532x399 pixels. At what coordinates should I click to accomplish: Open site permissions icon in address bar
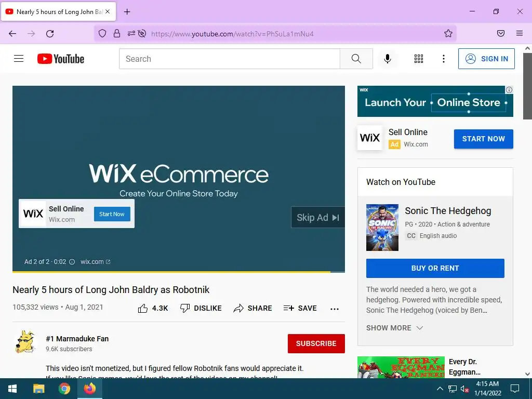131,33
